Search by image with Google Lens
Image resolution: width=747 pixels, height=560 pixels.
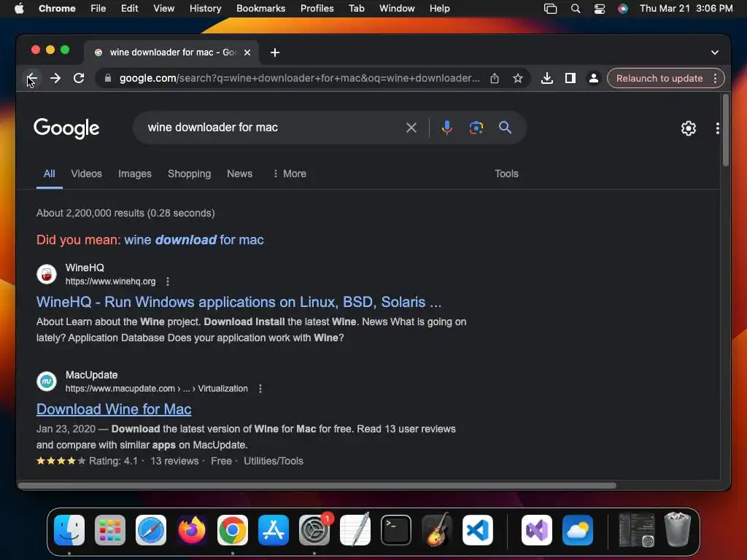tap(476, 128)
